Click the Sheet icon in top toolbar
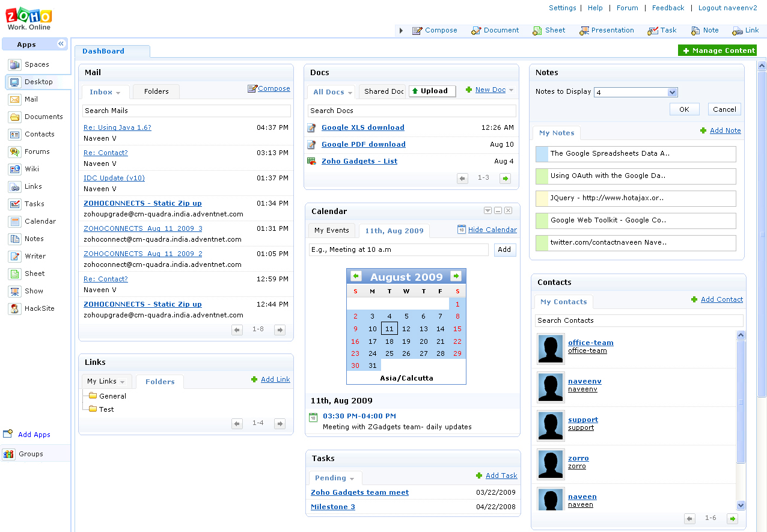 click(537, 31)
